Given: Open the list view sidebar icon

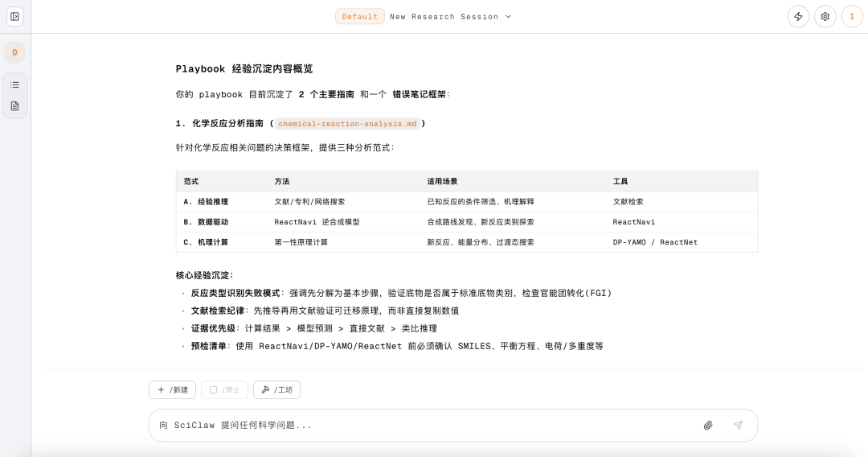Looking at the screenshot, I should [14, 84].
